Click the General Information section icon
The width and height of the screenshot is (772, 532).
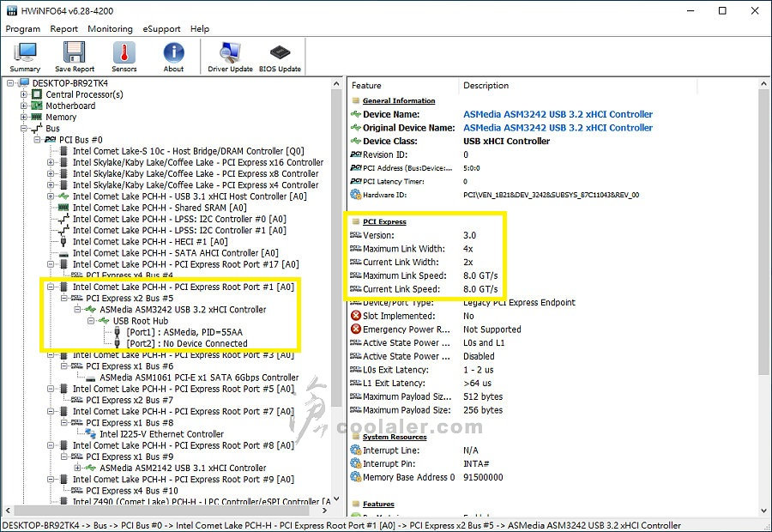pos(355,100)
